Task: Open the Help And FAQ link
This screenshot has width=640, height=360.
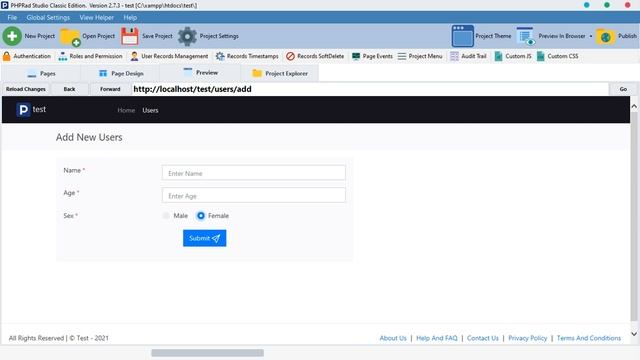Action: 437,338
